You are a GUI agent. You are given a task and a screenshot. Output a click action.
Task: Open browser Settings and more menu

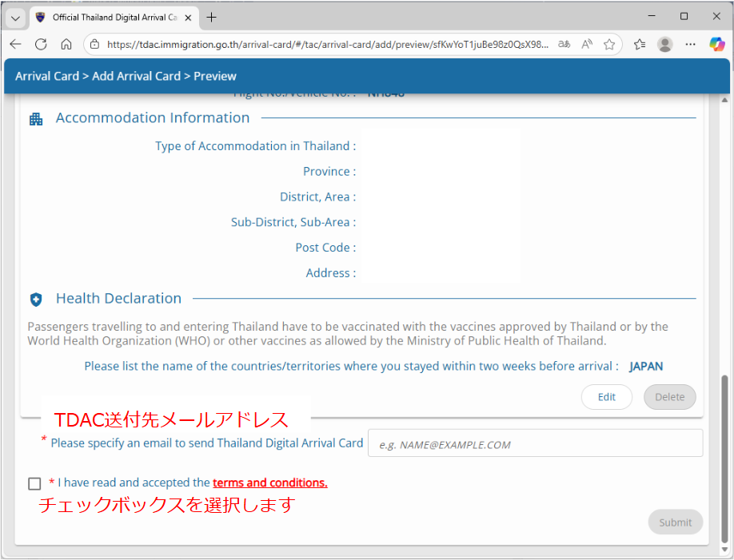[691, 45]
